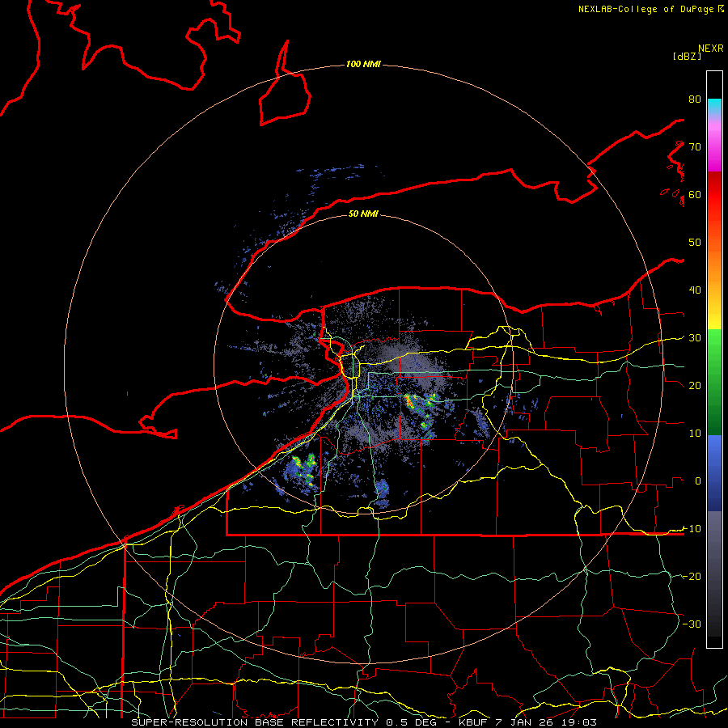Click the blue band of the color scale
The image size is (728, 728).
pyautogui.click(x=714, y=473)
